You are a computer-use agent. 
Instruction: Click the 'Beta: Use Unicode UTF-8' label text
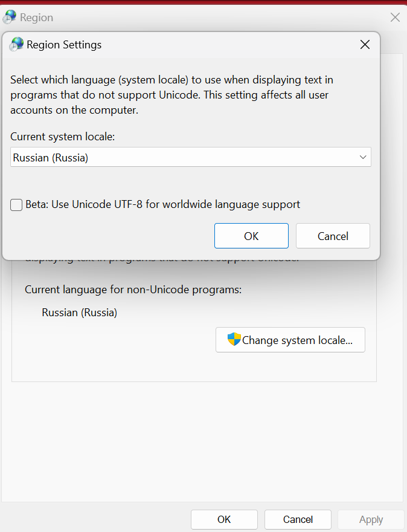click(162, 204)
